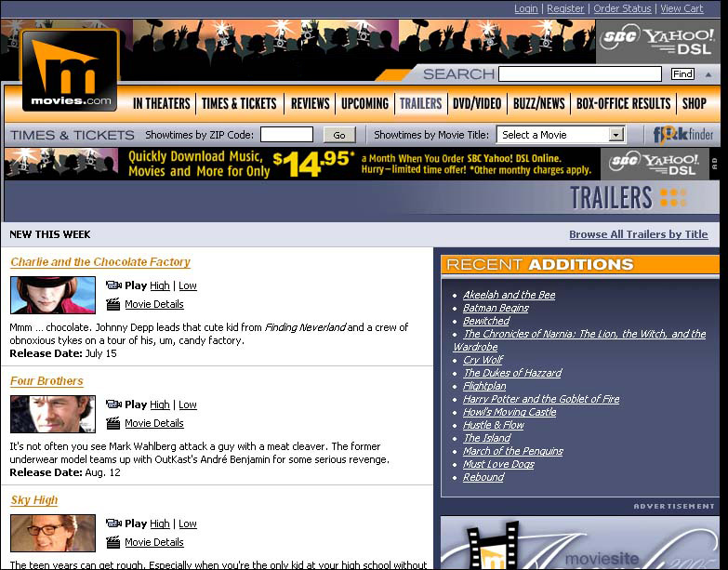Viewport: 728px width, 570px height.
Task: Select the Trailers tab
Action: tap(420, 103)
